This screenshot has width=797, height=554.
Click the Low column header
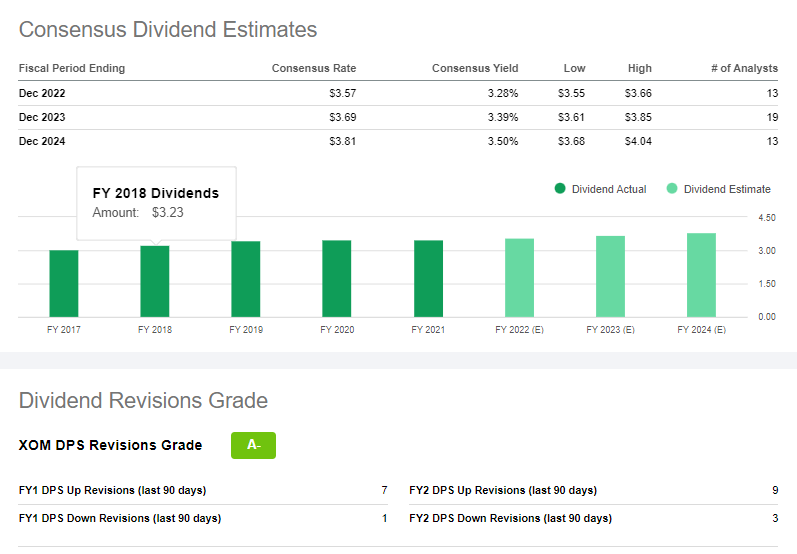coord(574,68)
